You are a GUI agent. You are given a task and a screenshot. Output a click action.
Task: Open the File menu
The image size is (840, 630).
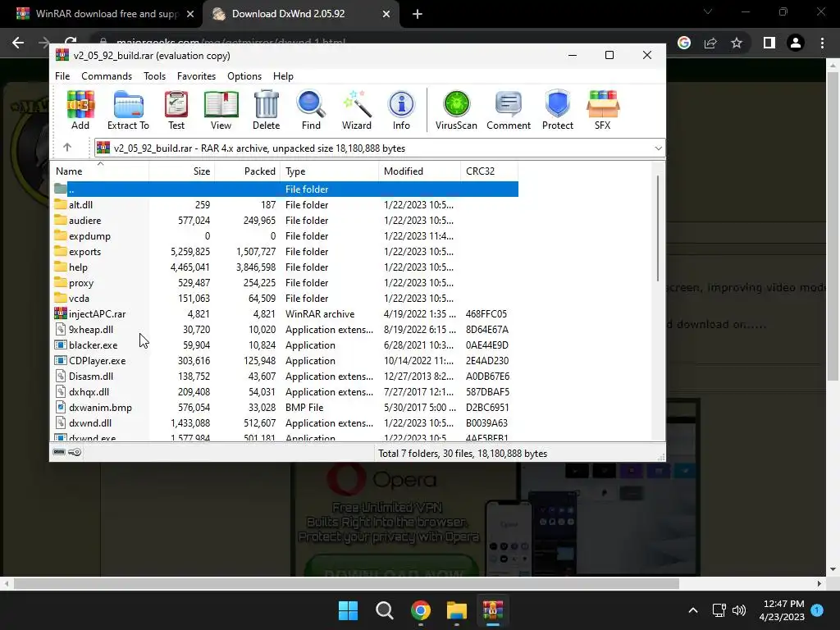click(x=62, y=76)
